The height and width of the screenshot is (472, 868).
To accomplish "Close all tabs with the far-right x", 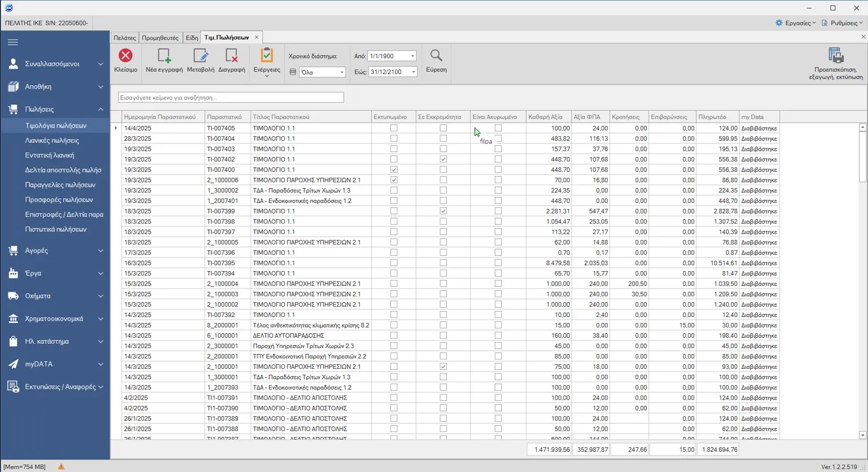I will pyautogui.click(x=863, y=37).
